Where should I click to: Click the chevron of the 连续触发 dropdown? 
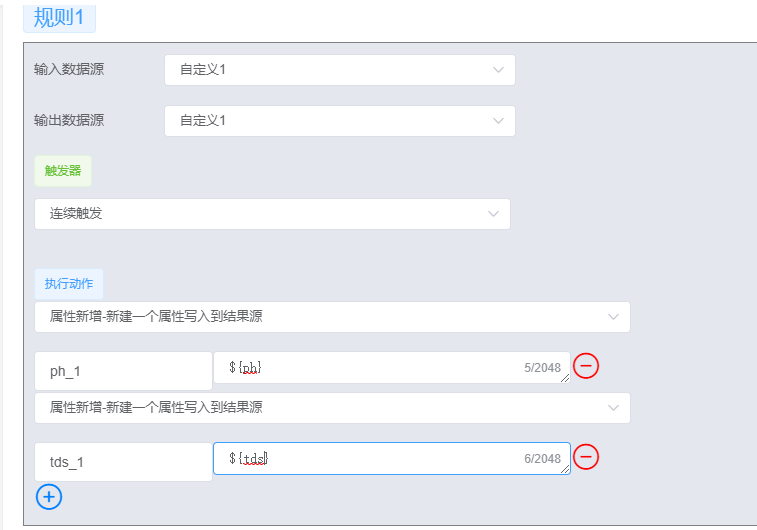point(493,214)
